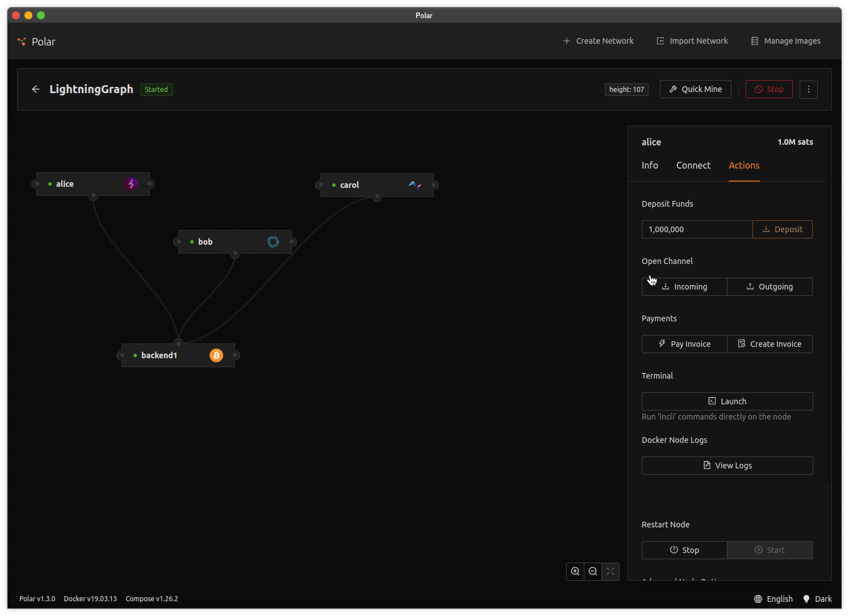Click the light bulb theme icon

click(806, 599)
